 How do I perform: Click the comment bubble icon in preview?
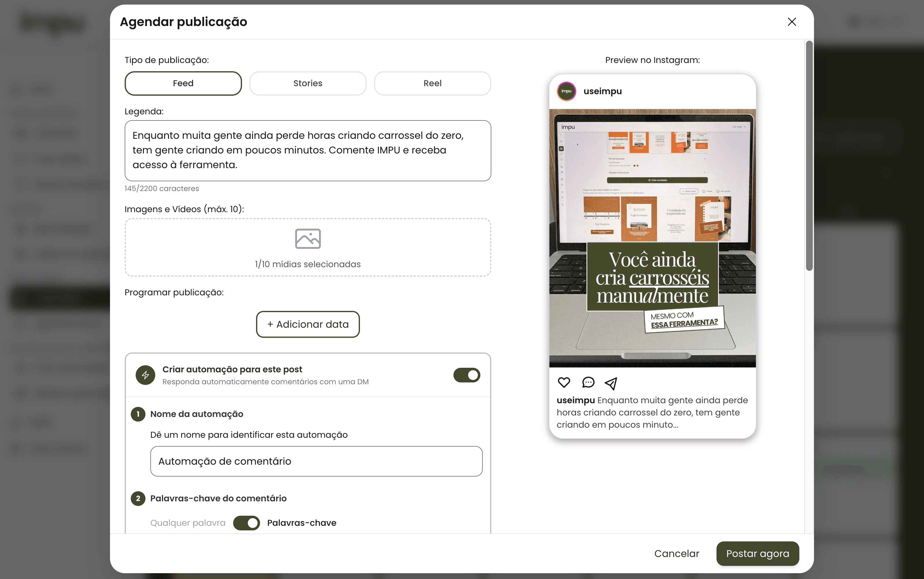point(588,382)
